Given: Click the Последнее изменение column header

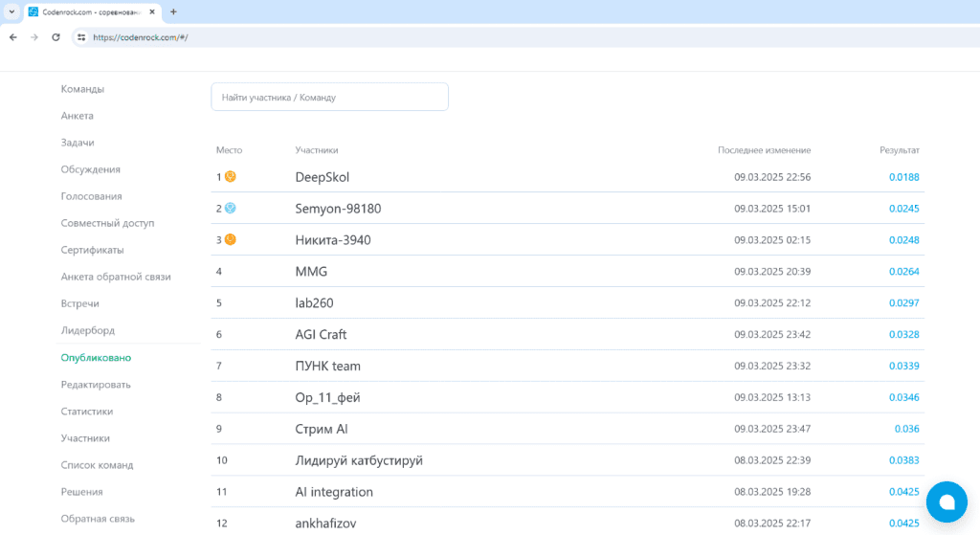Looking at the screenshot, I should 764,150.
